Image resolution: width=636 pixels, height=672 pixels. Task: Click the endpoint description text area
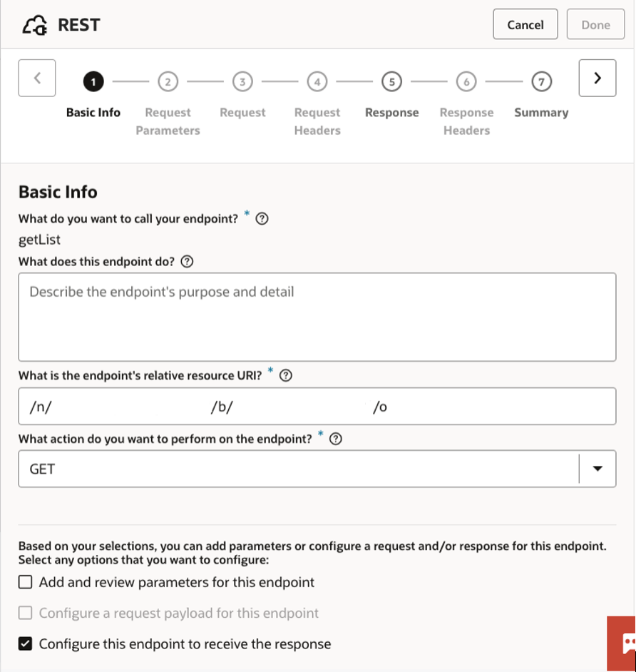(317, 317)
